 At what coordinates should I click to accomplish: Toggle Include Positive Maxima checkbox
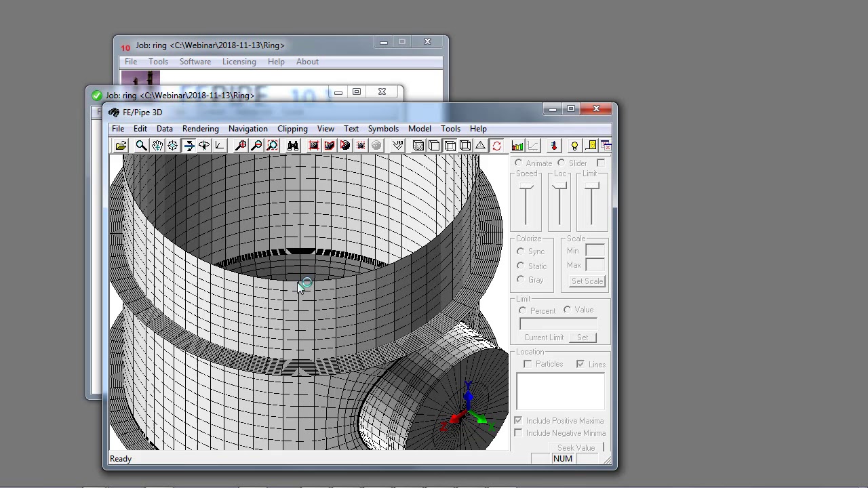(x=518, y=421)
